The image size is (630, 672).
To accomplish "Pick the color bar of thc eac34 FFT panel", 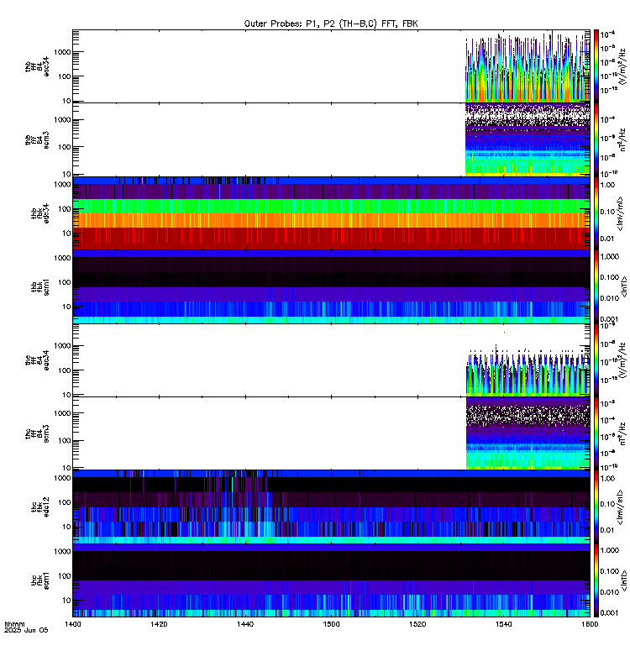I will 596,360.
